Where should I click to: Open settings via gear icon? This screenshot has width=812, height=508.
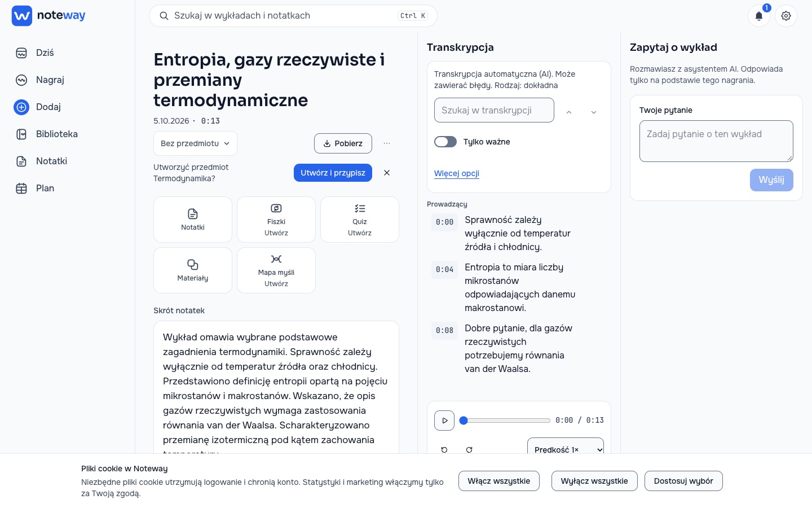tap(786, 16)
